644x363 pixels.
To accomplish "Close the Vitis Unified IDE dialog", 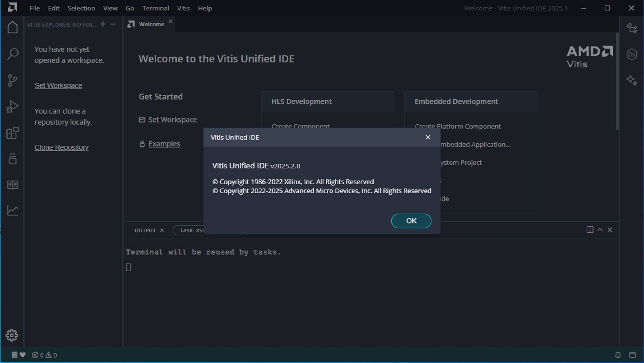I will point(428,137).
